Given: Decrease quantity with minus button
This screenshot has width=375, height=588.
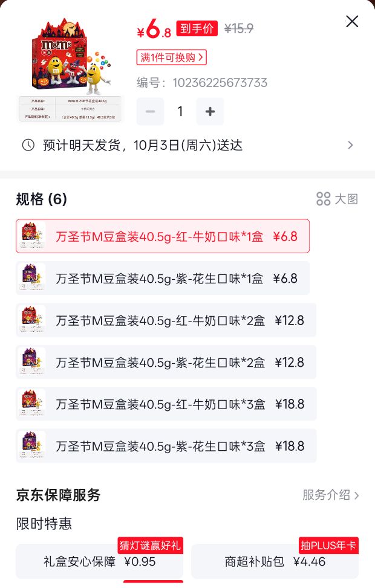Looking at the screenshot, I should (x=150, y=111).
